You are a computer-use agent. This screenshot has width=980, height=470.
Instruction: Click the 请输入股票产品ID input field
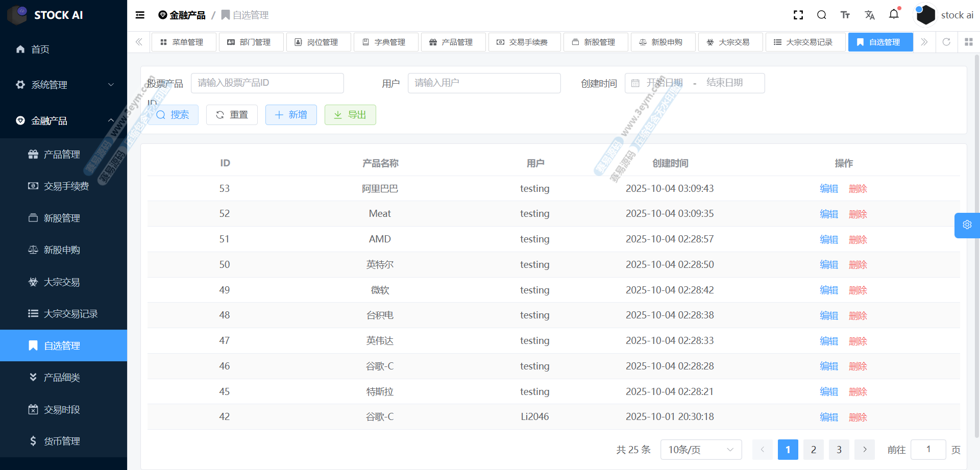pyautogui.click(x=267, y=83)
